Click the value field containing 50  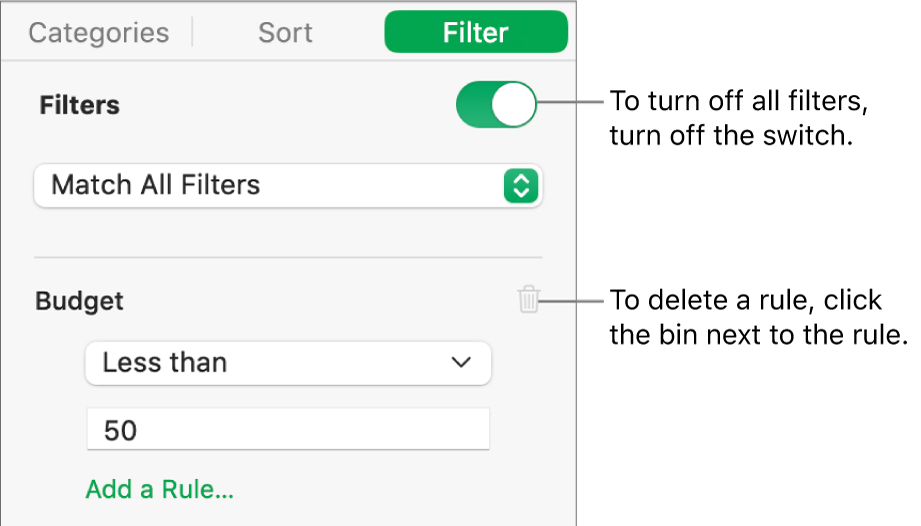pos(288,429)
